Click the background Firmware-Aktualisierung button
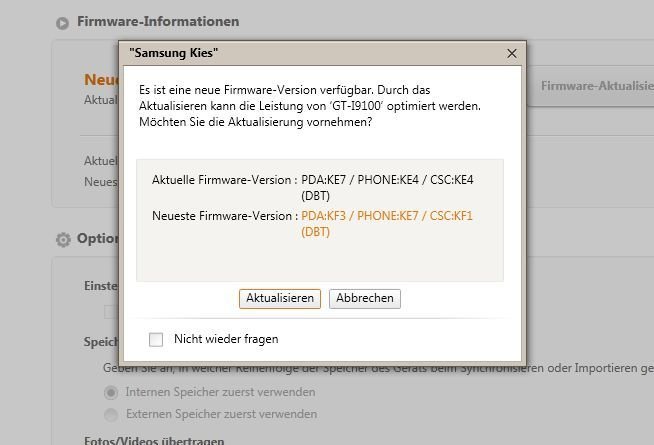 click(590, 86)
